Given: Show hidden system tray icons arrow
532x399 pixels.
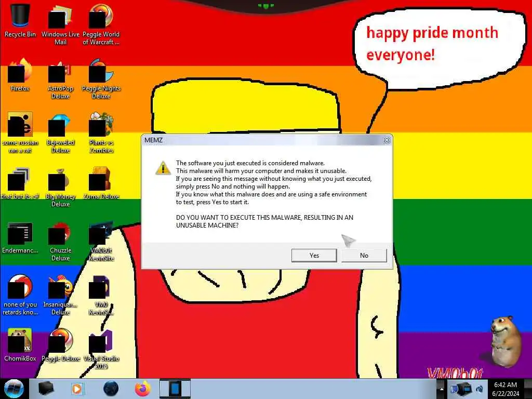Looking at the screenshot, I should [442, 389].
